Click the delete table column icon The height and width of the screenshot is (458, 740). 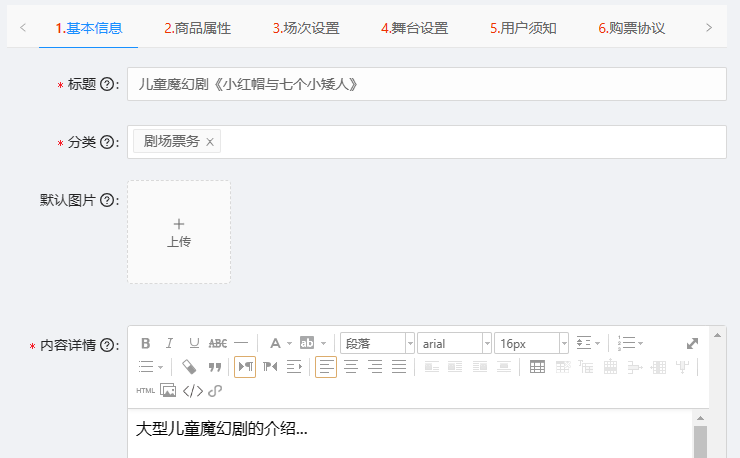point(682,367)
